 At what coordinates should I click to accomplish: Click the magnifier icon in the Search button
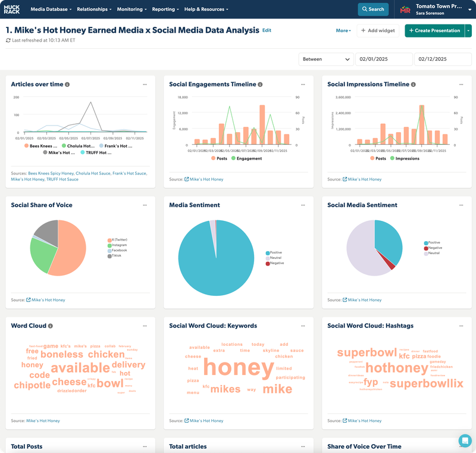coord(364,10)
